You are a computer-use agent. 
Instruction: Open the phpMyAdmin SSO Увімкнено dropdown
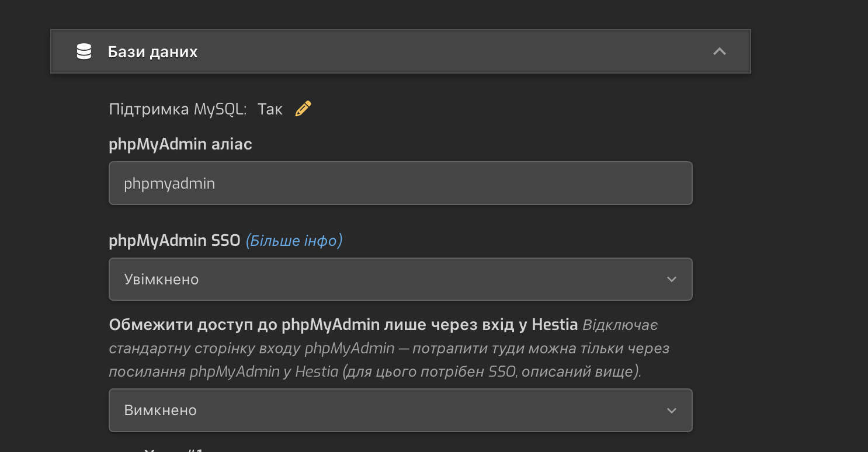point(401,279)
